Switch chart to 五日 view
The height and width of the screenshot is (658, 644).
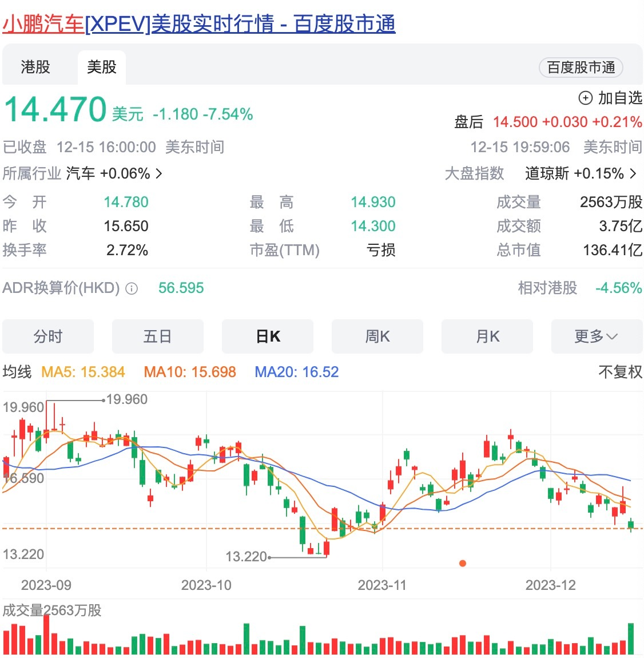pyautogui.click(x=157, y=336)
